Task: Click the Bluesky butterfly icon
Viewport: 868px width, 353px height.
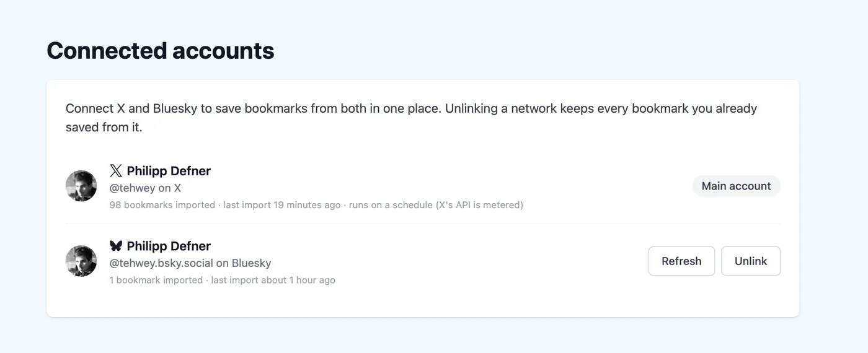Action: (x=116, y=246)
